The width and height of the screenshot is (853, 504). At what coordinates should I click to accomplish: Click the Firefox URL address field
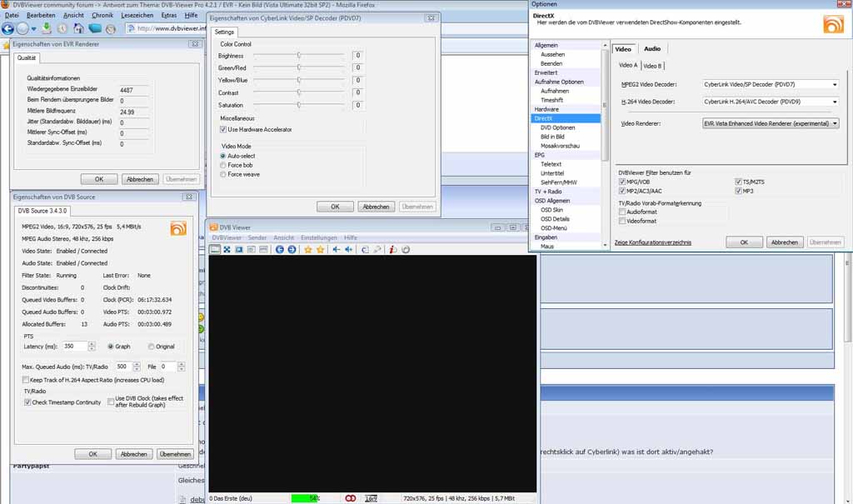point(166,28)
